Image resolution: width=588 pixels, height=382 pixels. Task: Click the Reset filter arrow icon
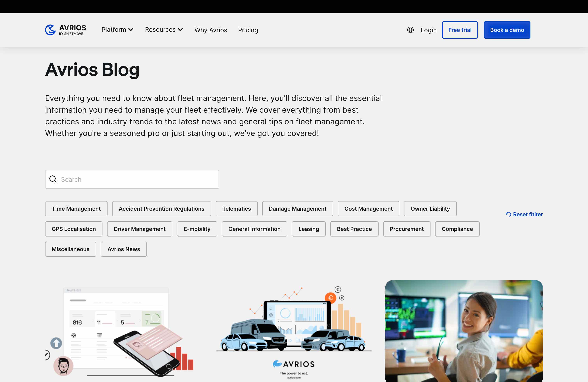click(508, 214)
